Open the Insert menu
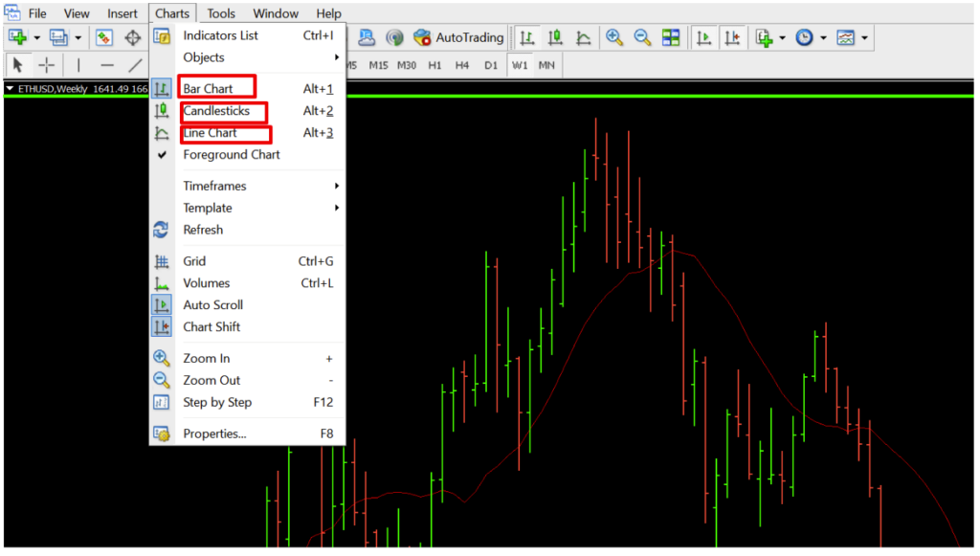The height and width of the screenshot is (556, 980). [122, 13]
